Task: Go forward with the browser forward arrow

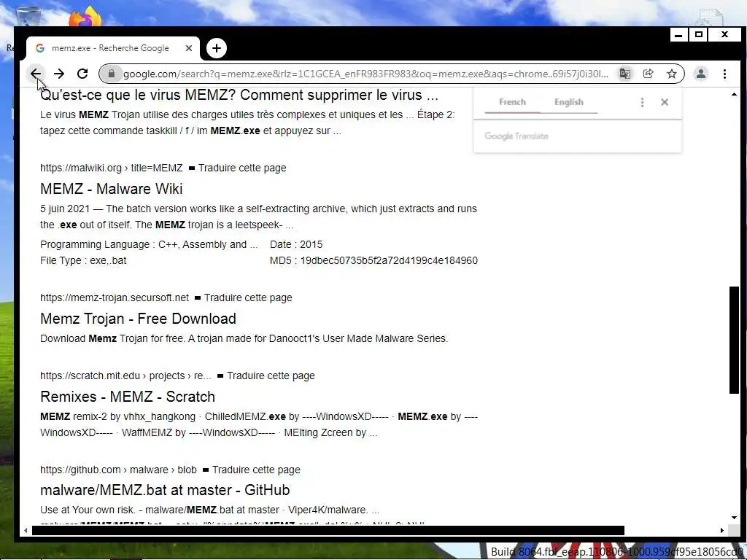Action: coord(58,74)
